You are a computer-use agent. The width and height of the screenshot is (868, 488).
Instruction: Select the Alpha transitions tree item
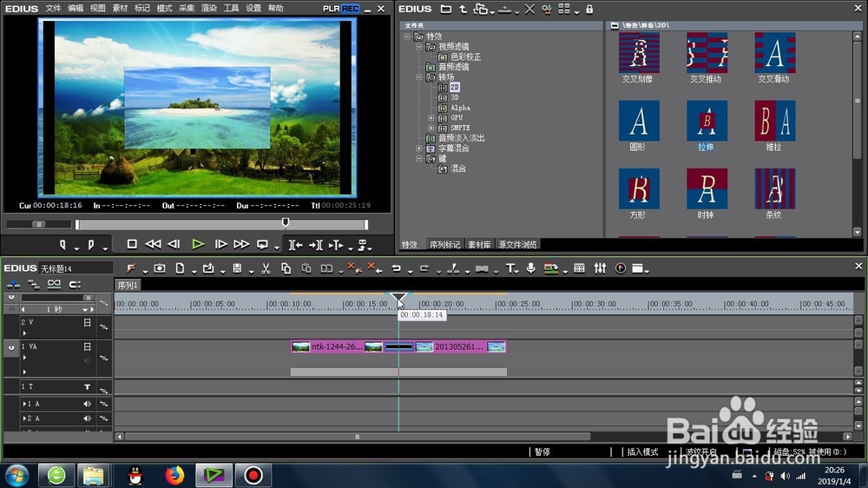point(460,108)
